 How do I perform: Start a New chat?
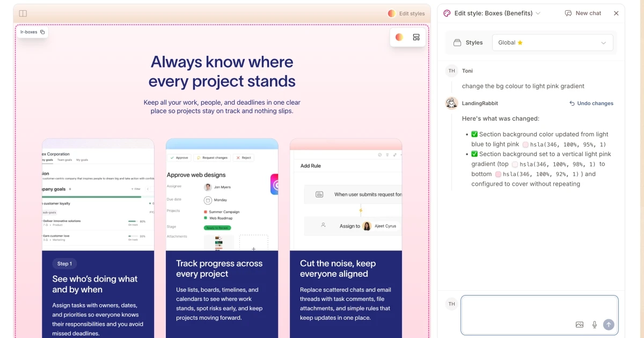pyautogui.click(x=583, y=13)
